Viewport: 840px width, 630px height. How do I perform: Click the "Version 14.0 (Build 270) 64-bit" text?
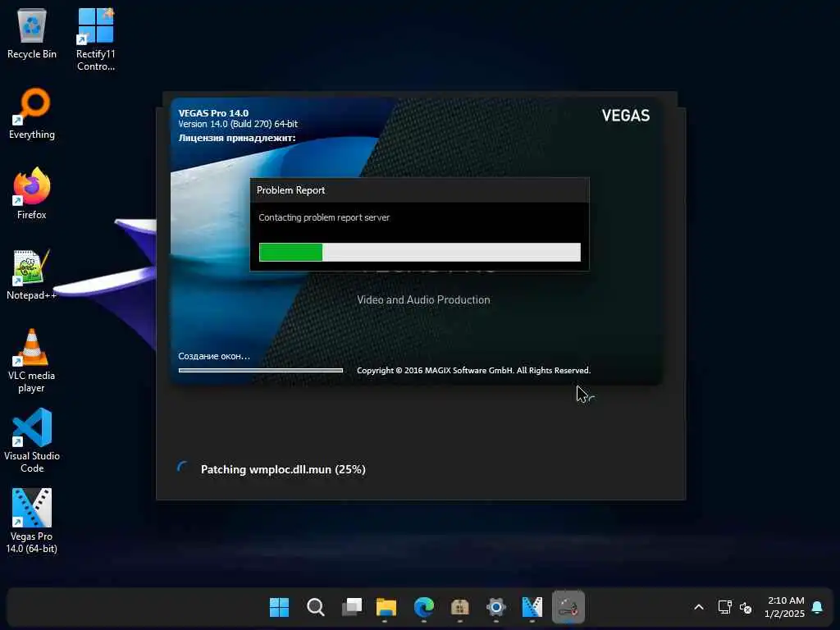[238, 124]
